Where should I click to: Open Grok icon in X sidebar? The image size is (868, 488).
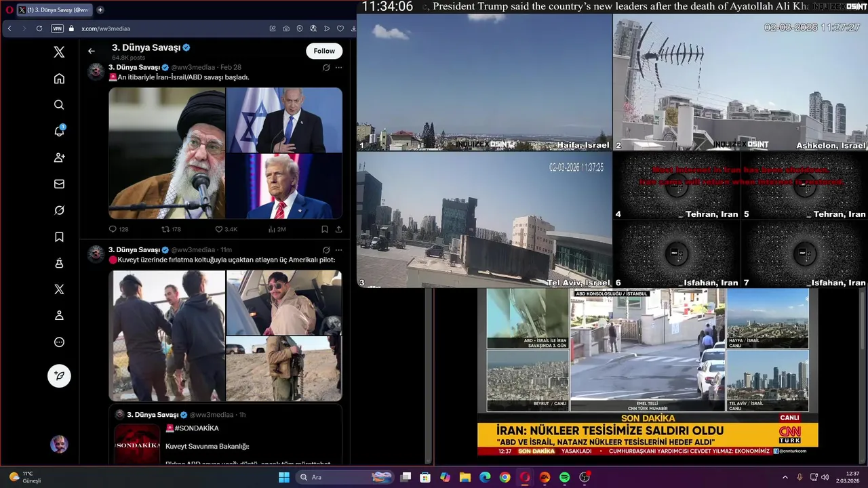click(59, 210)
